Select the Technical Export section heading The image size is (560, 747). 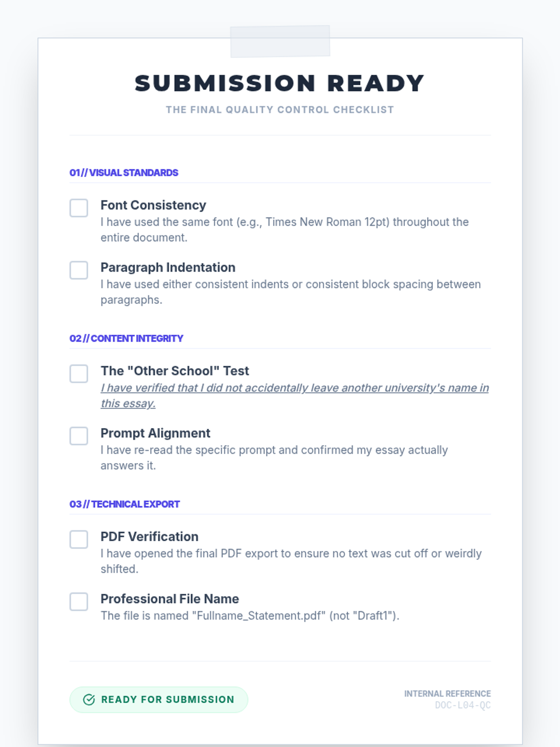tap(125, 504)
